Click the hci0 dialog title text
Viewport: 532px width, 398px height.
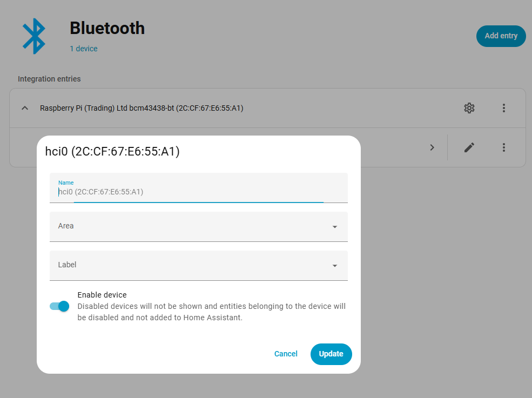tap(112, 152)
